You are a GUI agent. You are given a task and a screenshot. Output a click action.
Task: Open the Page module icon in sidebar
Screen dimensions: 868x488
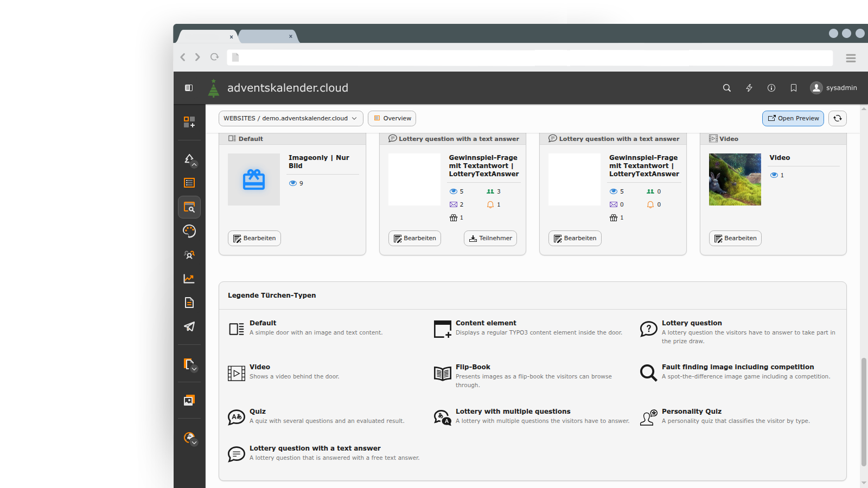pyautogui.click(x=189, y=159)
